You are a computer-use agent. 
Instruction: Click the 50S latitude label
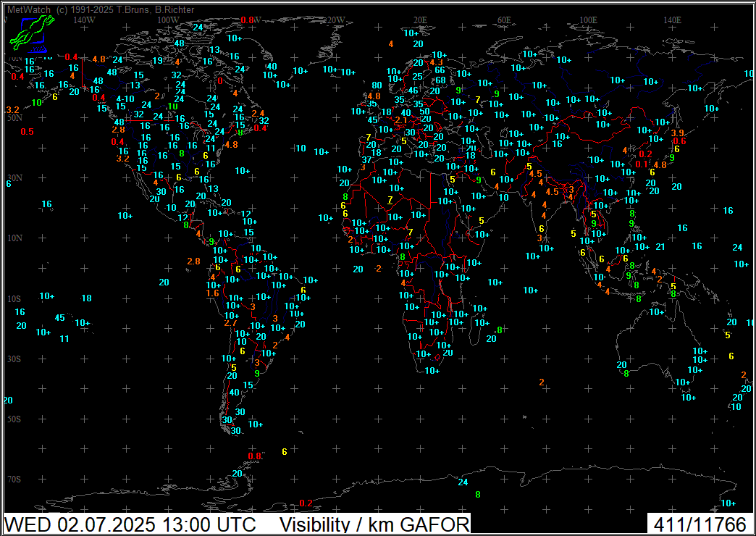click(x=15, y=419)
